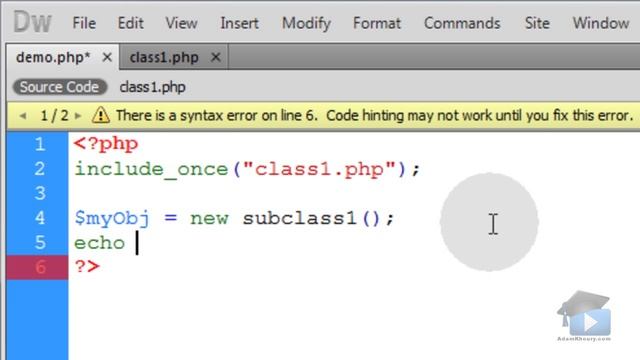Open the File menu
This screenshot has height=360, width=640.
(x=84, y=23)
